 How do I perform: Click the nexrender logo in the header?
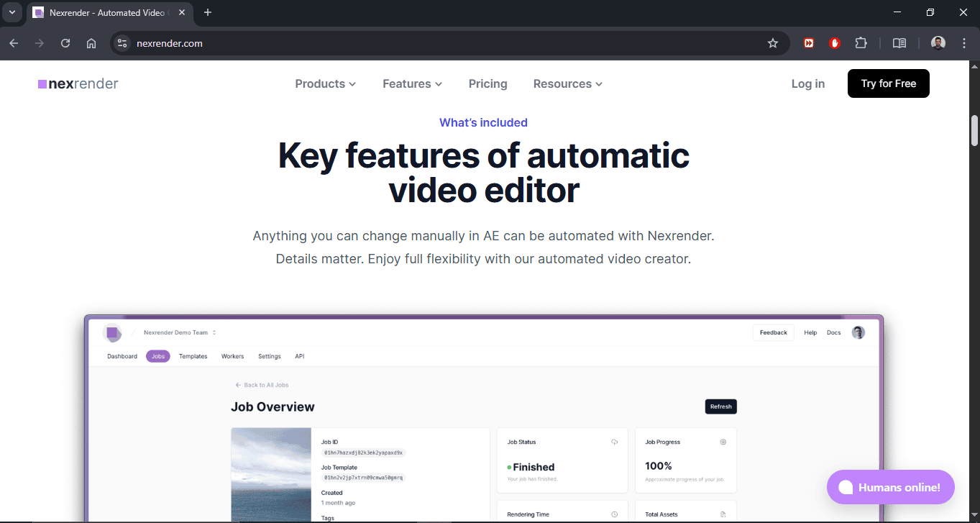click(x=78, y=83)
